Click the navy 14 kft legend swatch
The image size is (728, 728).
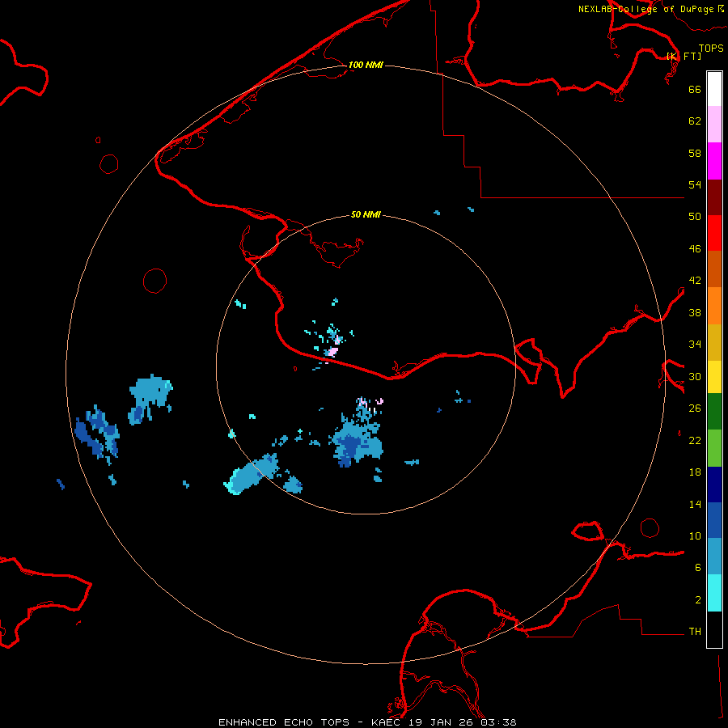coord(714,485)
